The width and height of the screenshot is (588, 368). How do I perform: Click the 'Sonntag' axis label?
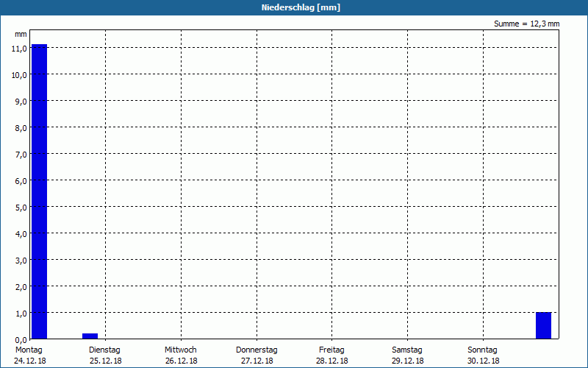[x=482, y=350]
